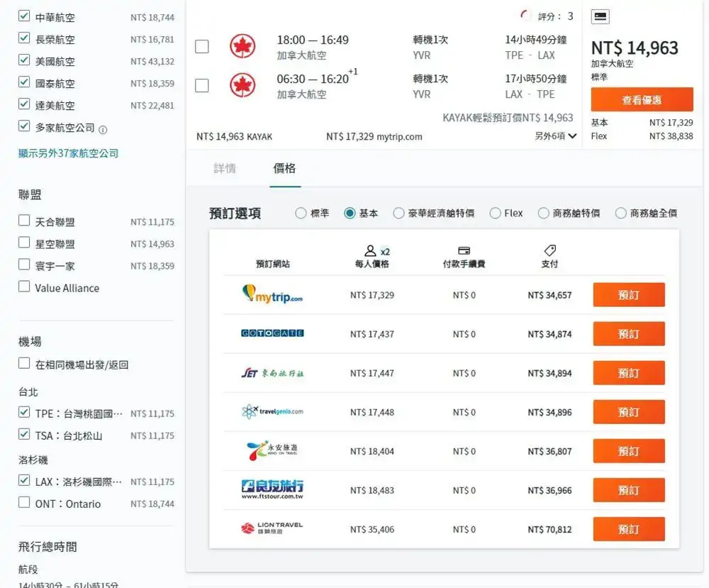
Task: Enable the 天合聯盟 alliance filter
Action: (x=24, y=221)
